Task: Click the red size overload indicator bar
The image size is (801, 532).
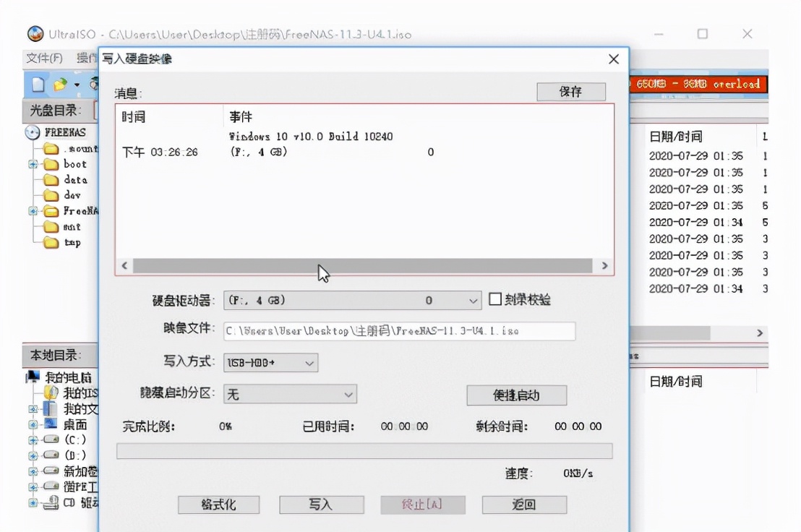Action: 698,84
